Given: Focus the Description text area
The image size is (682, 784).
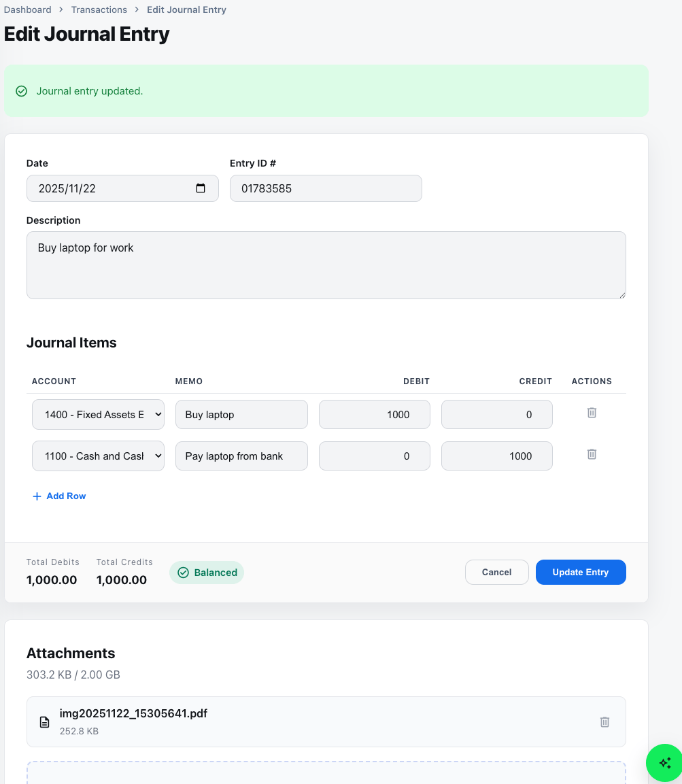Looking at the screenshot, I should point(326,265).
